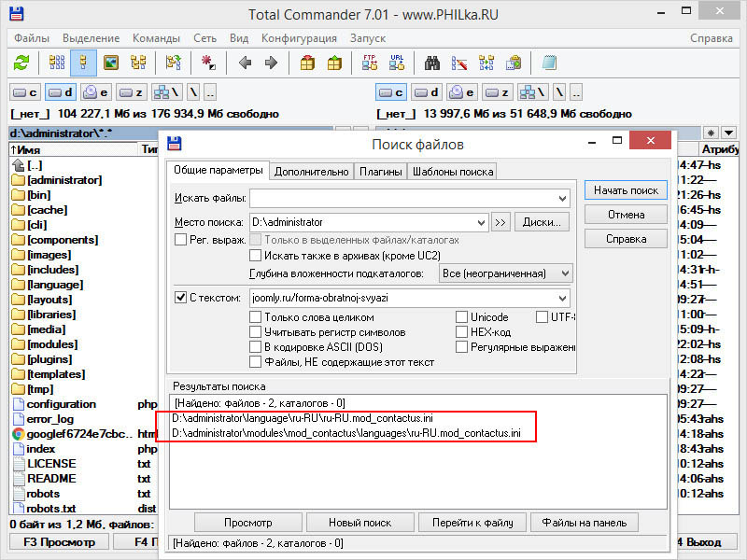The width and height of the screenshot is (747, 560).
Task: Enable 'Только слова целиком' checkbox
Action: click(255, 316)
